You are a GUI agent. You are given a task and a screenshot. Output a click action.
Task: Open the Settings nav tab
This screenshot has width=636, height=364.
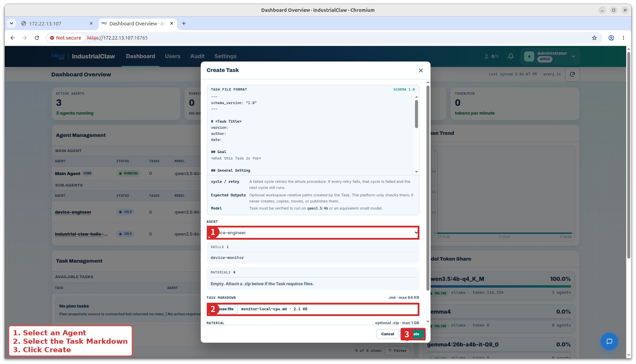tap(225, 56)
